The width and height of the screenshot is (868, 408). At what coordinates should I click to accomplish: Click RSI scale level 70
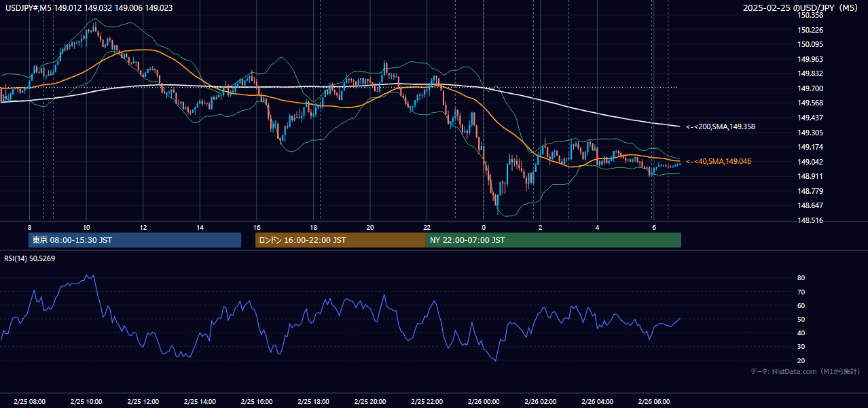[x=801, y=292]
